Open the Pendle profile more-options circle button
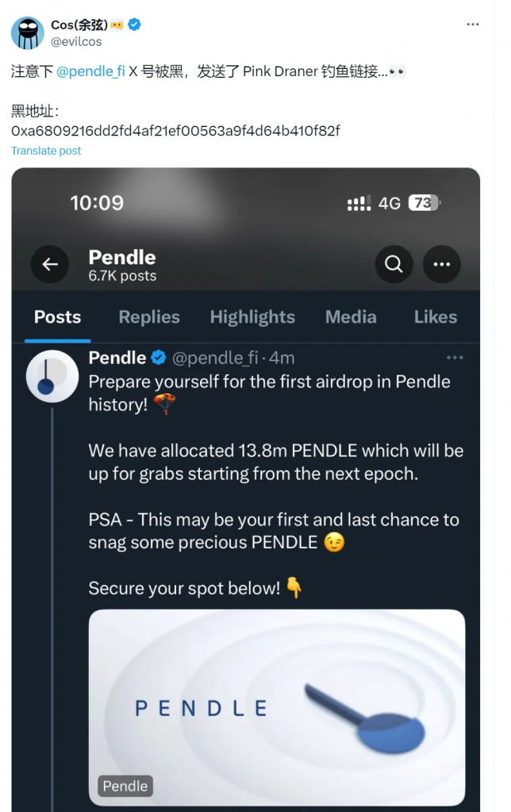Screen dimensions: 511x812 click(x=442, y=265)
